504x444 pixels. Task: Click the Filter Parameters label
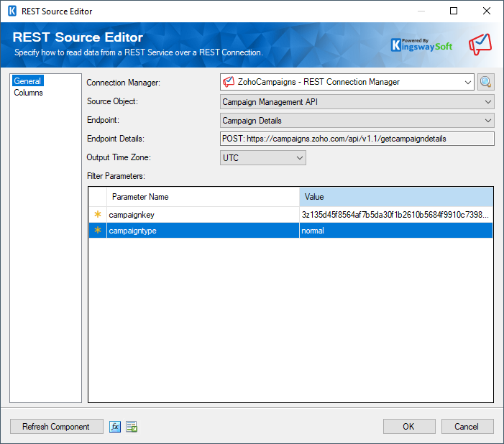click(116, 176)
